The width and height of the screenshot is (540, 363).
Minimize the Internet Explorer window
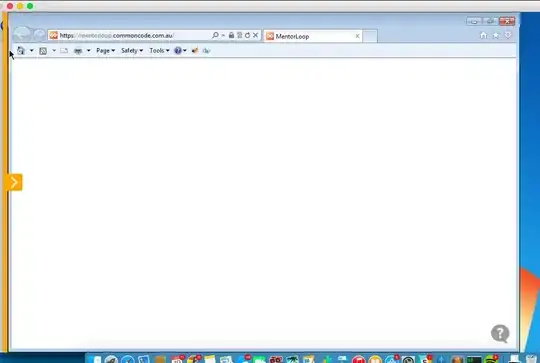click(x=474, y=21)
